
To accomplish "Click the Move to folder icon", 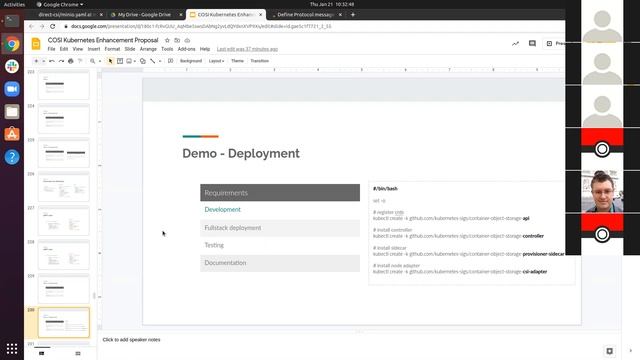I will [177, 40].
